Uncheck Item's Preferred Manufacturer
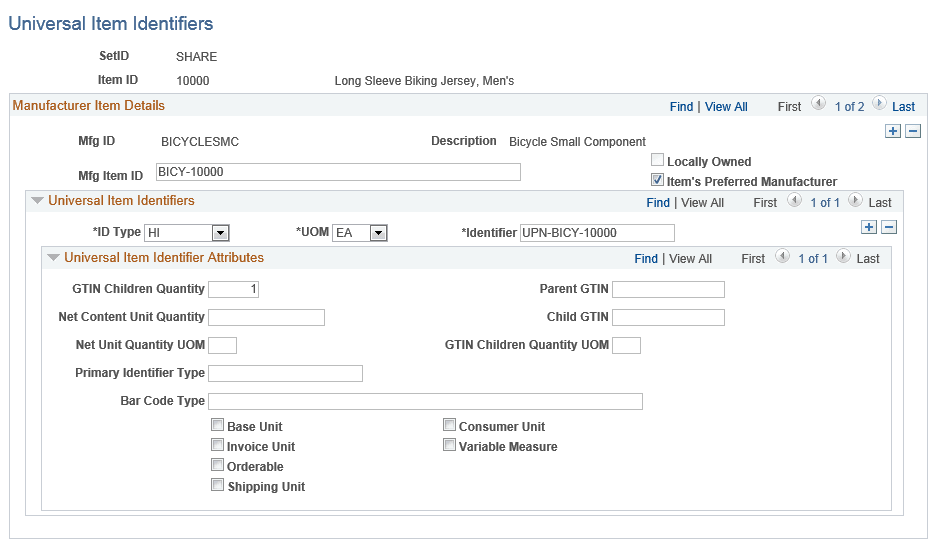Viewport: 937px width, 548px height. pyautogui.click(x=657, y=180)
